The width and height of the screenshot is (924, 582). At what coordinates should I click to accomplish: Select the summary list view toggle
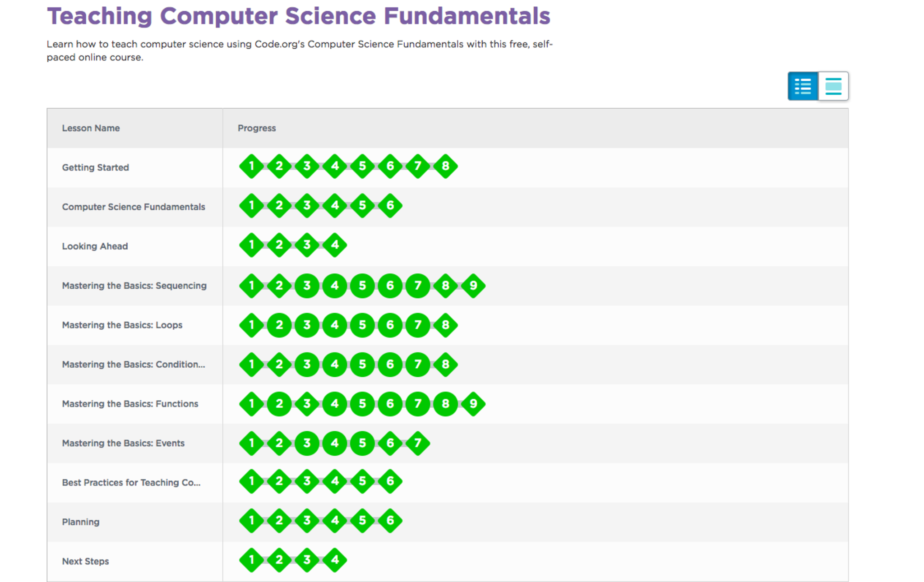803,86
